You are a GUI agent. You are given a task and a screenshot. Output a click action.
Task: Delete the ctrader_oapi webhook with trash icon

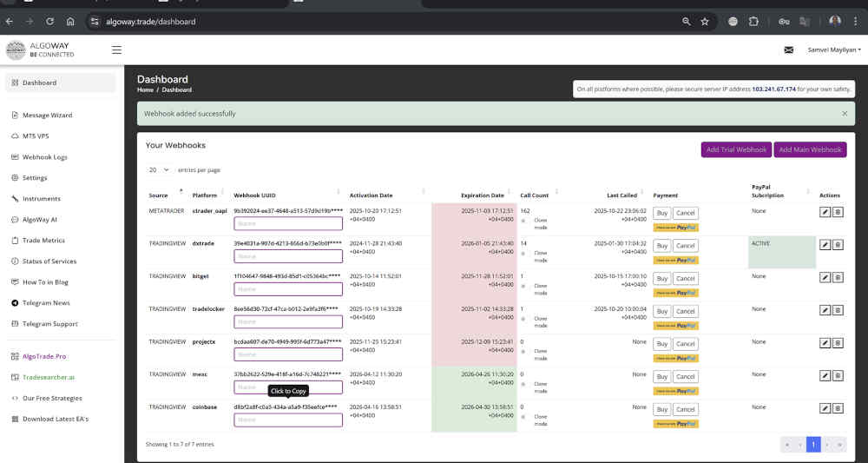click(838, 212)
